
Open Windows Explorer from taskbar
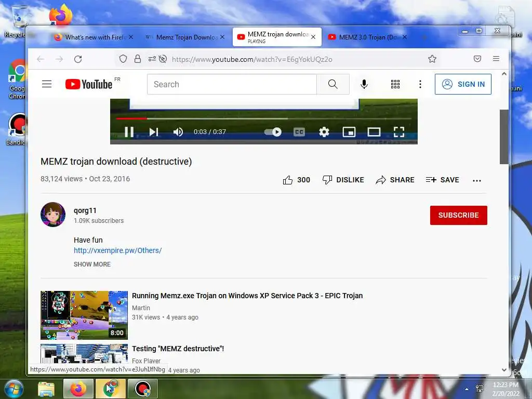(46, 389)
